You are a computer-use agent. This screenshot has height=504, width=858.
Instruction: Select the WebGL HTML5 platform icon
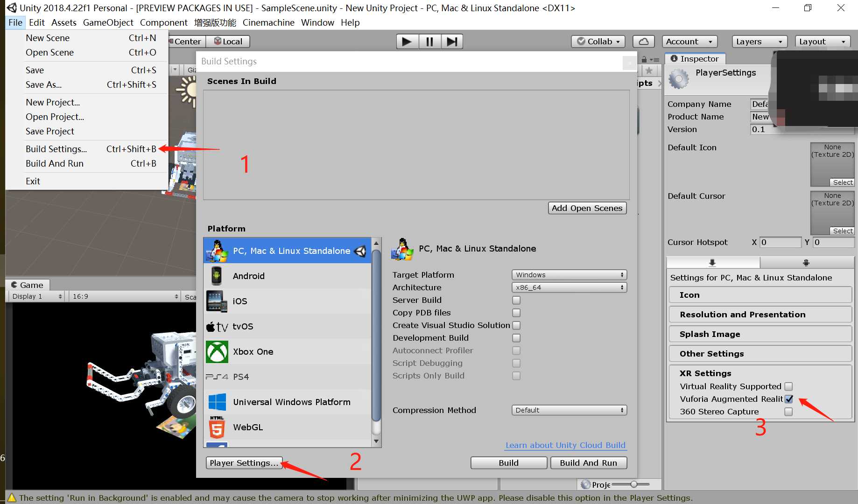[x=217, y=427]
